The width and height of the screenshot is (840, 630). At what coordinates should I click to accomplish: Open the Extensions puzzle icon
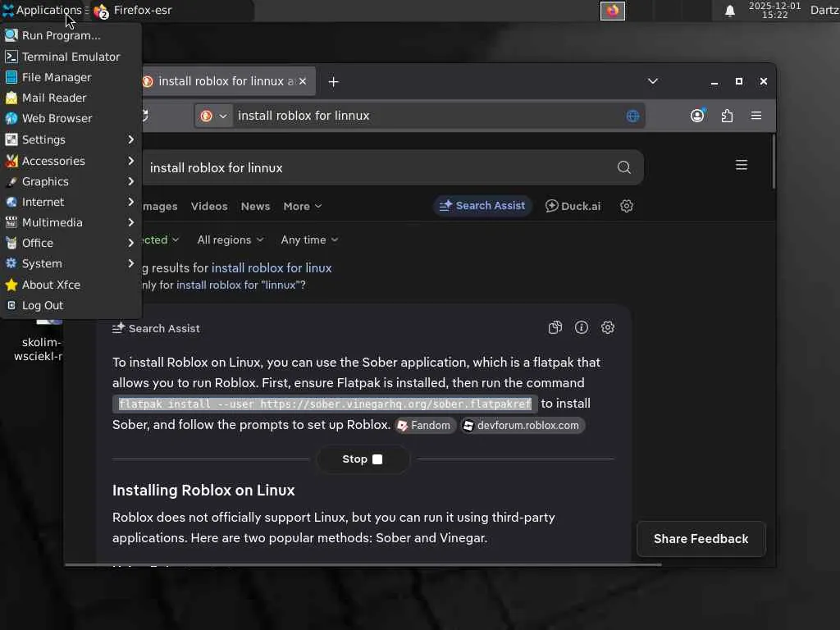coord(727,116)
